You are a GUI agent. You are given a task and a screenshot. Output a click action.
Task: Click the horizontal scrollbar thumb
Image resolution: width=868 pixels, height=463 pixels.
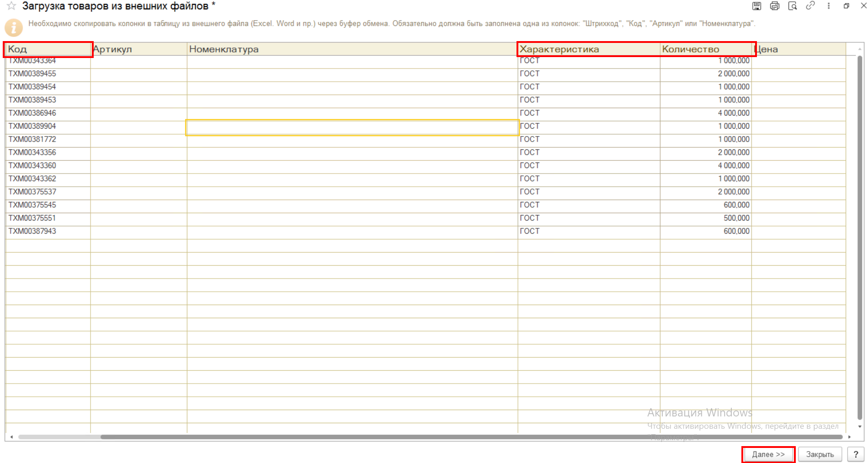pyautogui.click(x=471, y=437)
